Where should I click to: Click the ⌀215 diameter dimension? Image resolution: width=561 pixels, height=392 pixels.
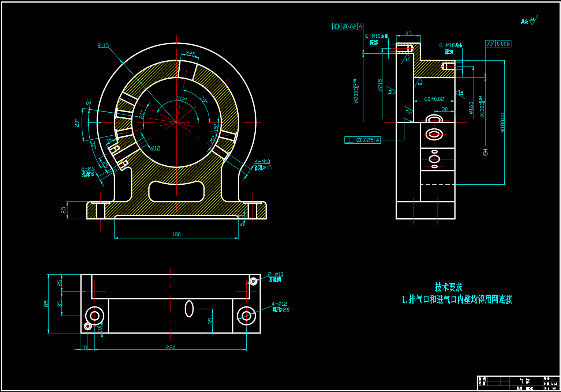pyautogui.click(x=380, y=85)
